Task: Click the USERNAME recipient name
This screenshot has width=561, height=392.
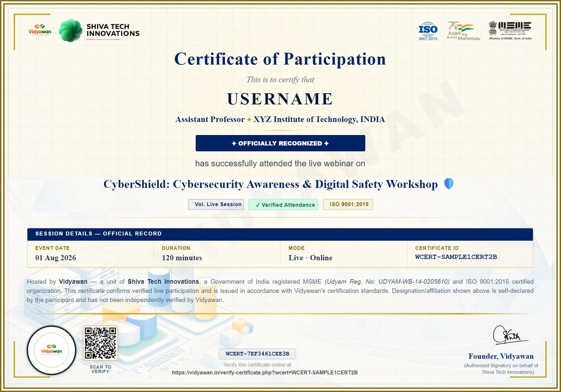Action: (x=280, y=99)
